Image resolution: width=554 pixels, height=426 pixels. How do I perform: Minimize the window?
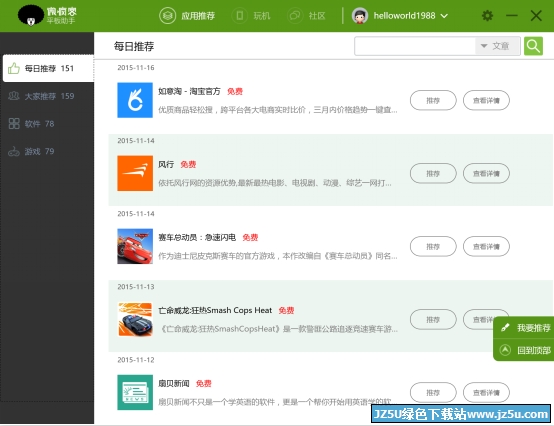click(x=512, y=16)
